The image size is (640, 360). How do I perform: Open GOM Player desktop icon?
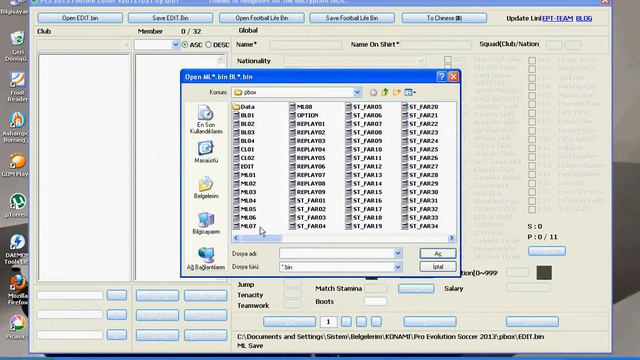pos(17,165)
